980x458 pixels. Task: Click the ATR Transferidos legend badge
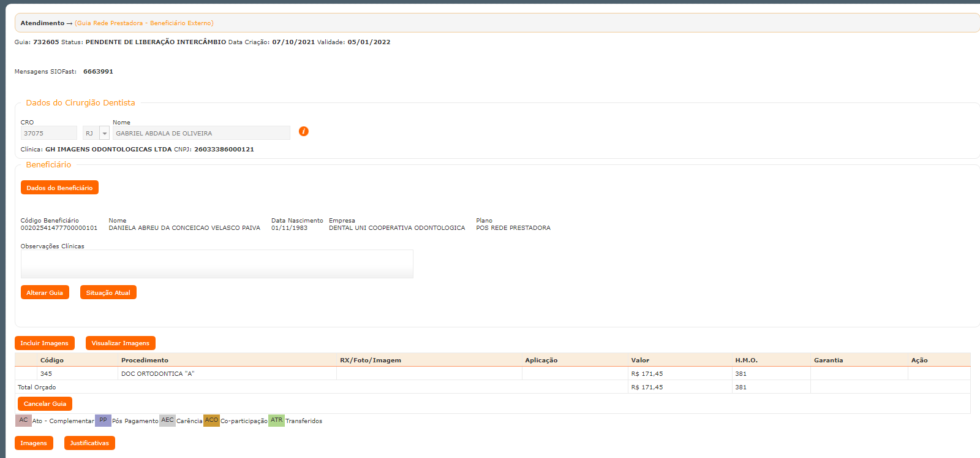276,421
